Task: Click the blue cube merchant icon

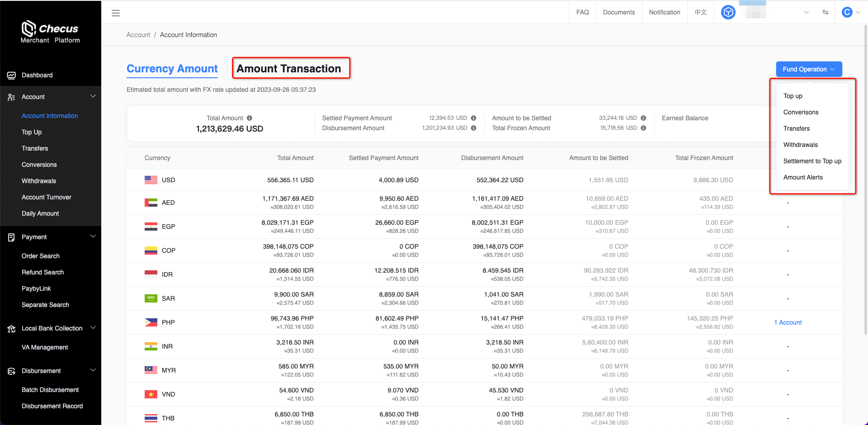Action: [x=728, y=12]
